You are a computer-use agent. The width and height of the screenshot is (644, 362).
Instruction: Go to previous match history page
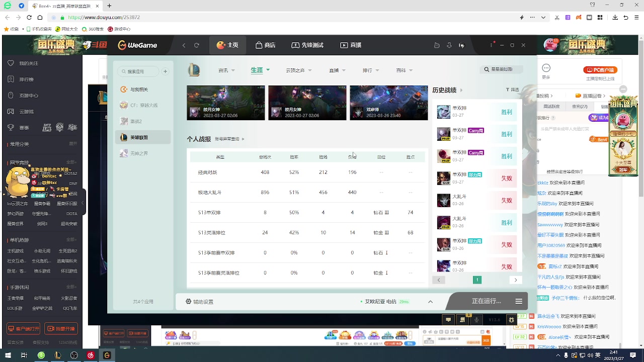click(439, 280)
